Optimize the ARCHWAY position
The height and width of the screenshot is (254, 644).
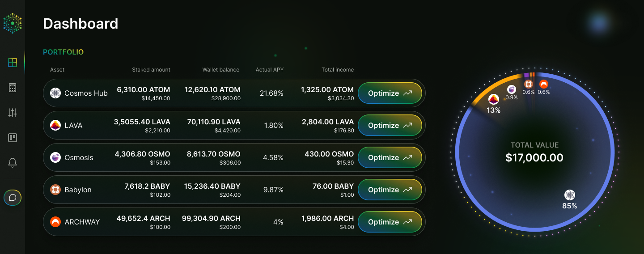click(390, 222)
